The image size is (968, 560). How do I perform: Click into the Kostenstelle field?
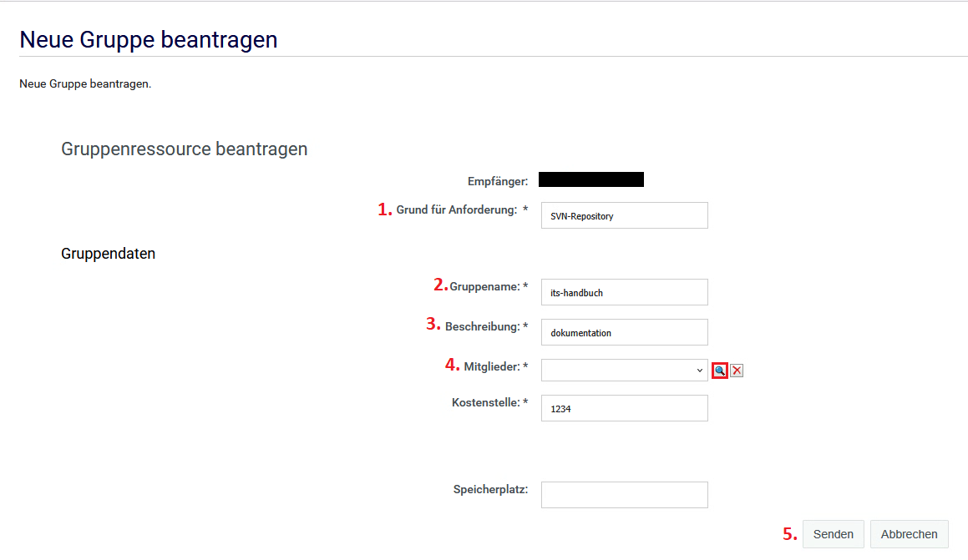[x=624, y=408]
